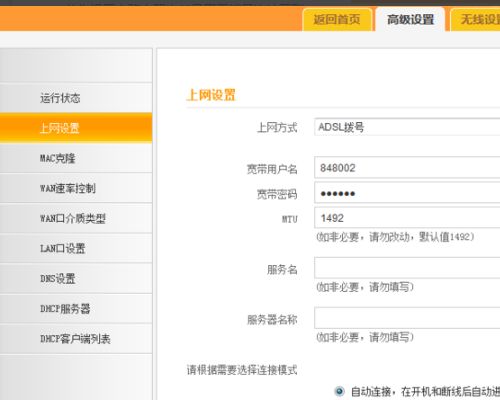Click the 宽带用户名 field containing 848002
The height and width of the screenshot is (400, 500).
pos(407,168)
